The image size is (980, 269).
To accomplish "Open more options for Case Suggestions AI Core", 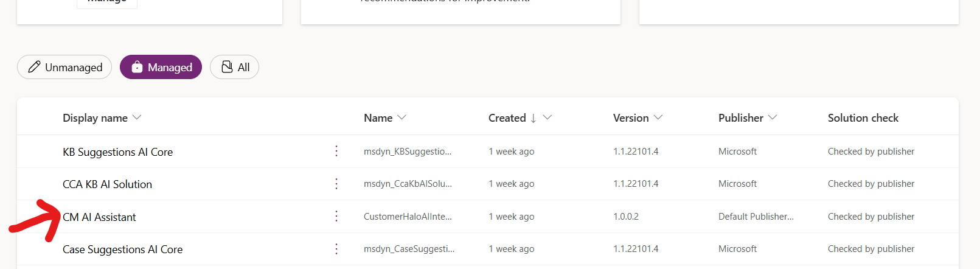I will click(x=336, y=249).
